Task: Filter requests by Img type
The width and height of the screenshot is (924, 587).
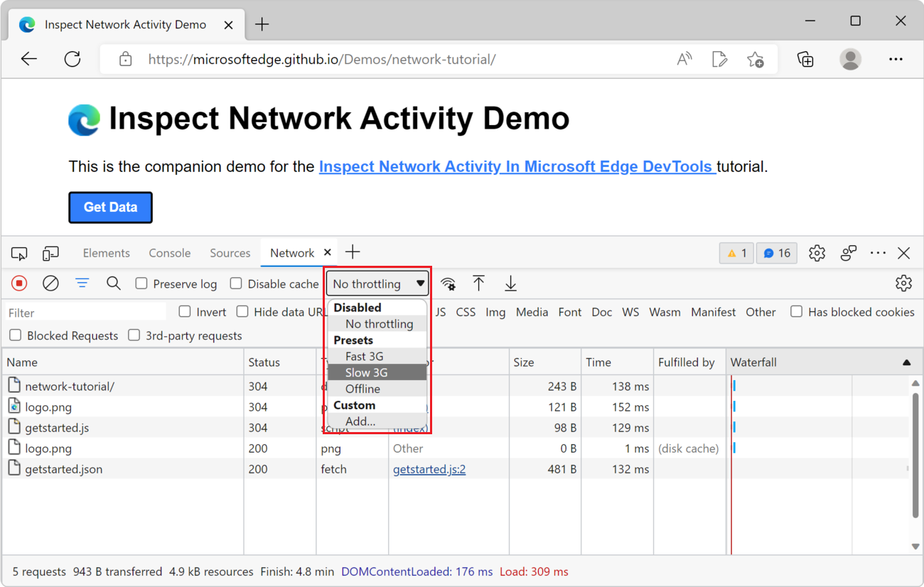Action: tap(496, 312)
